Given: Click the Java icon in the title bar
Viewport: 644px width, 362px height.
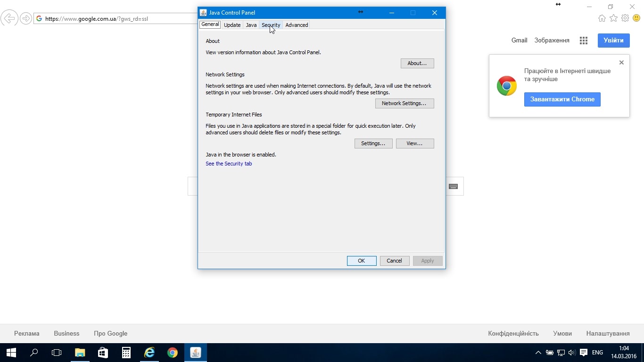Looking at the screenshot, I should pyautogui.click(x=203, y=13).
